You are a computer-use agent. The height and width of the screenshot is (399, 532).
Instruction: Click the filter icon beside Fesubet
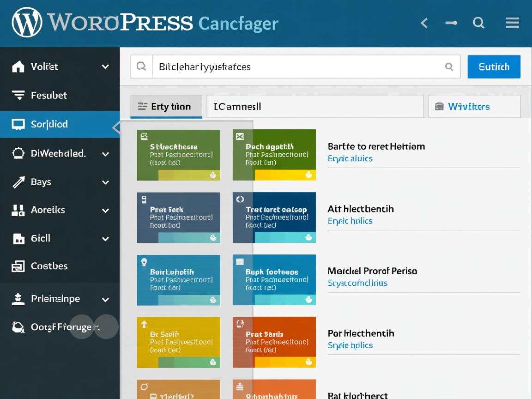click(18, 95)
